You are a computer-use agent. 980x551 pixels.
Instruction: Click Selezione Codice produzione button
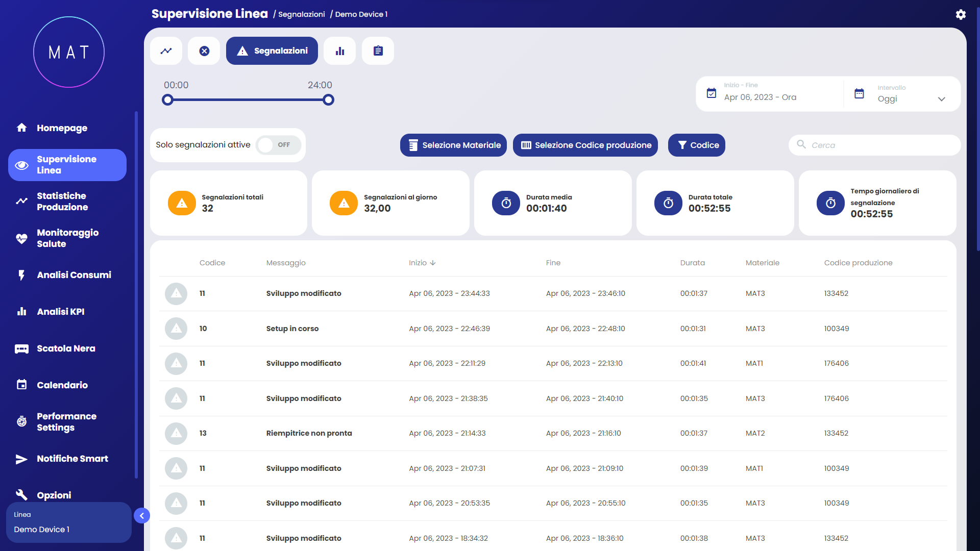(585, 145)
